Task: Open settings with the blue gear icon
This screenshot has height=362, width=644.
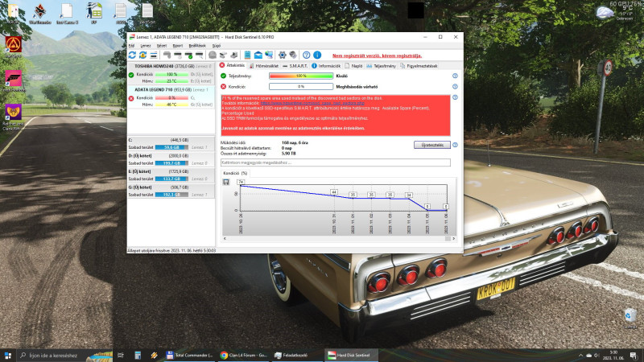Action: pos(283,55)
